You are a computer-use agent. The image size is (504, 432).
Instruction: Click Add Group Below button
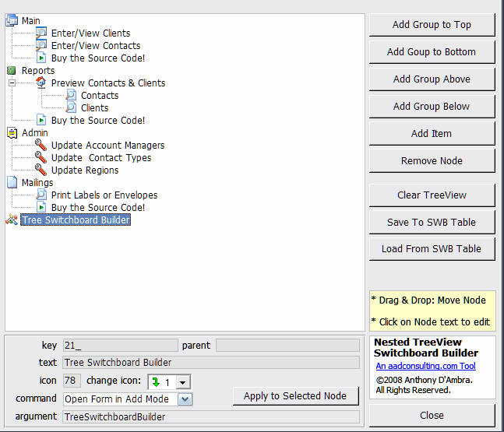pyautogui.click(x=432, y=107)
